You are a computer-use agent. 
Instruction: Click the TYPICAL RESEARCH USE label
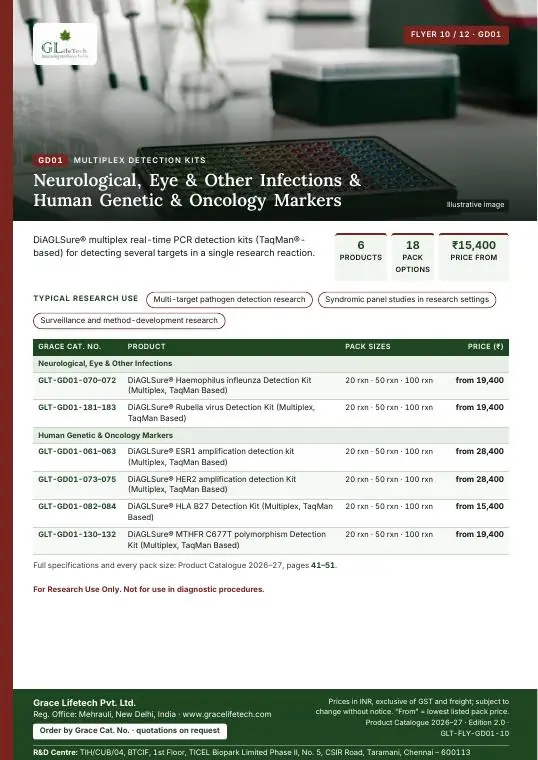click(x=86, y=299)
